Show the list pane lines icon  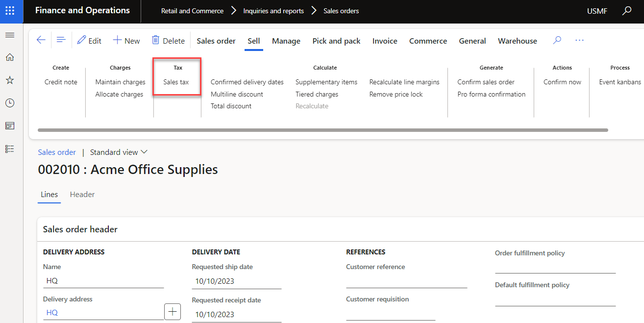(61, 40)
